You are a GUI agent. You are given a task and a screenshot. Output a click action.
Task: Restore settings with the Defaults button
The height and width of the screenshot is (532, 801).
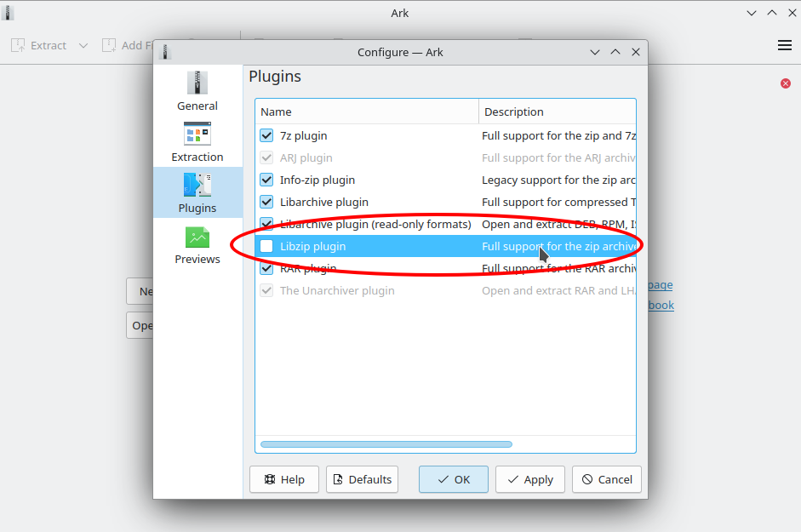362,479
